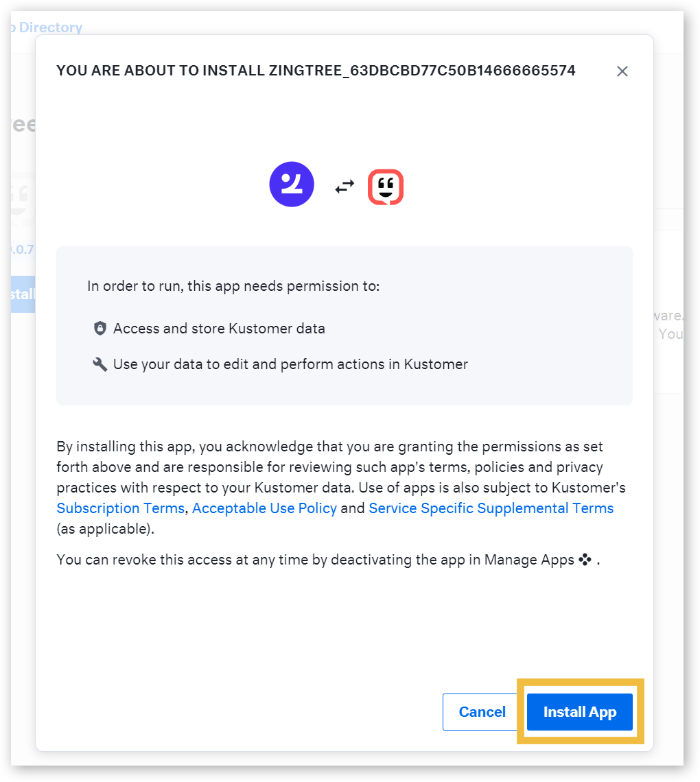
Task: Click the faded Install button behind dialog
Action: click(23, 294)
